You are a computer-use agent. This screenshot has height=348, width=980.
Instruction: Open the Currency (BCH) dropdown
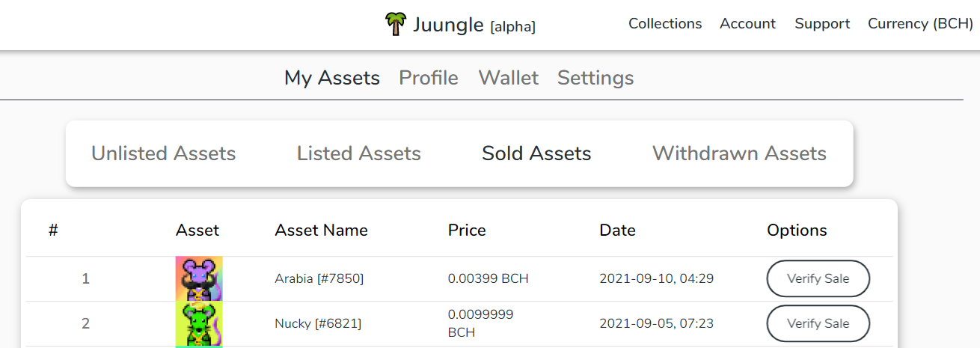(x=920, y=24)
